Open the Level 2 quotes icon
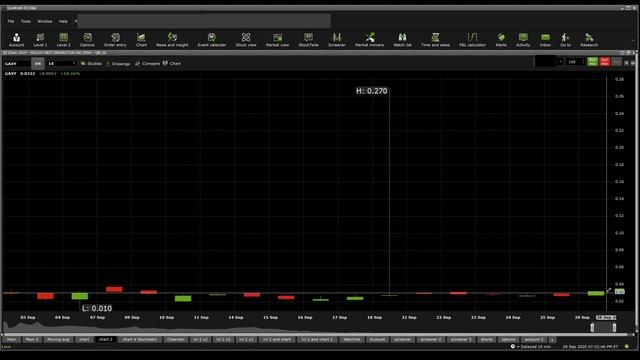Viewport: 640px width, 360px height. pos(63,40)
